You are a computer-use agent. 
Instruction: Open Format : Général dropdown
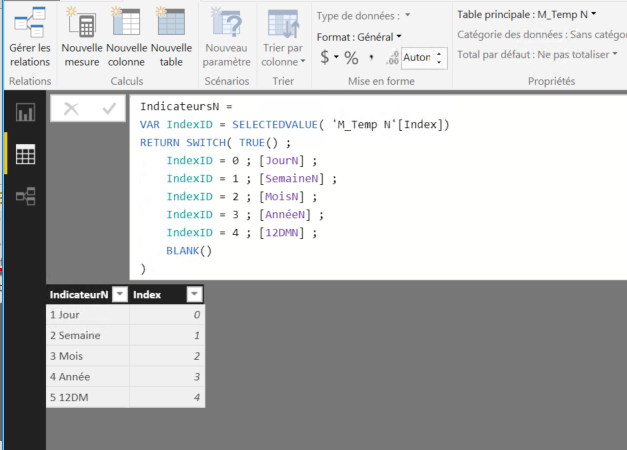(359, 37)
